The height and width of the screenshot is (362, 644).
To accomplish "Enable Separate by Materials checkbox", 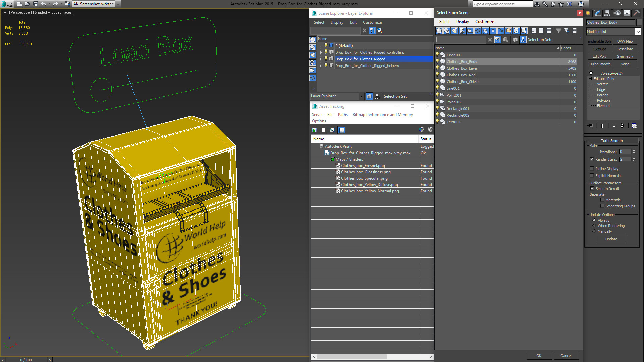I will pos(602,200).
